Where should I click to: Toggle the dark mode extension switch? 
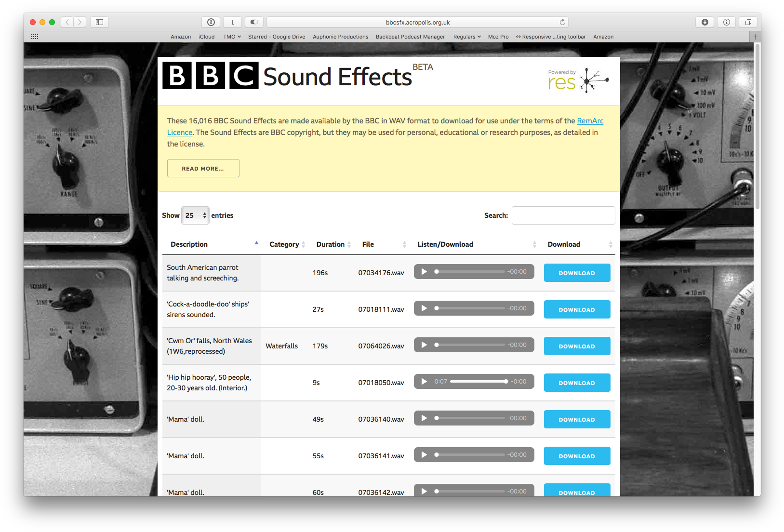click(254, 22)
